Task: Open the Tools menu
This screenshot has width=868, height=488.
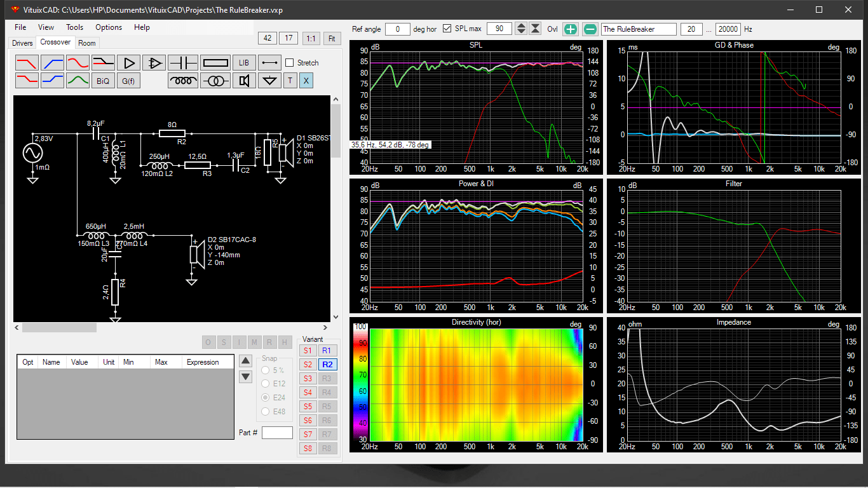Action: click(74, 27)
